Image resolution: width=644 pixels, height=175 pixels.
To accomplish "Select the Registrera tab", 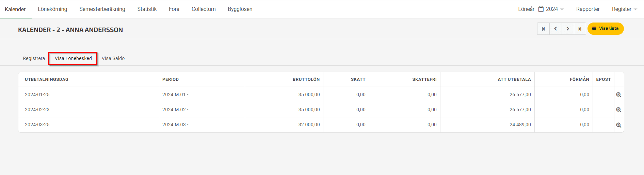I will [x=34, y=58].
